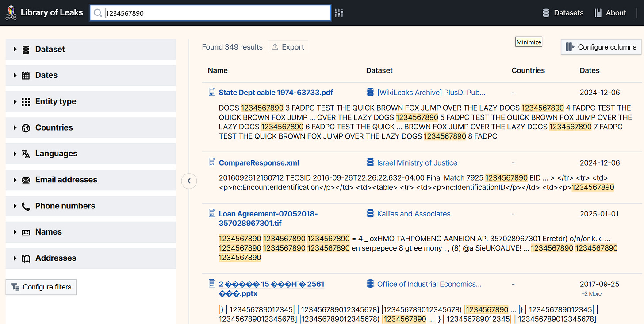The height and width of the screenshot is (324, 644).
Task: Click the file icon beside Loan Agreement
Action: point(212,213)
